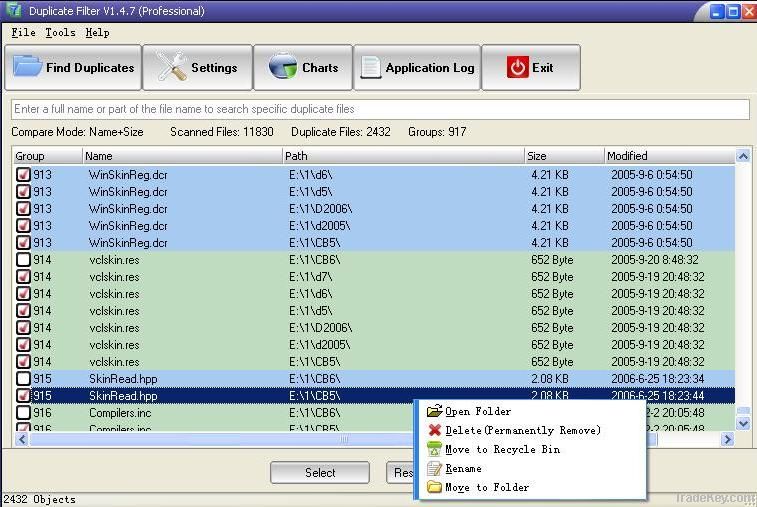The height and width of the screenshot is (507, 757).
Task: Open the Help menu
Action: [x=98, y=32]
